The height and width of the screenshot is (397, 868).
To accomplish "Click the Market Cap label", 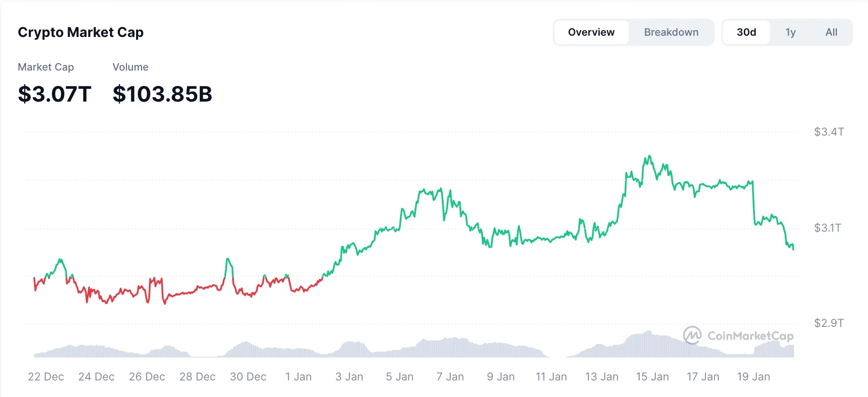I will (x=46, y=67).
